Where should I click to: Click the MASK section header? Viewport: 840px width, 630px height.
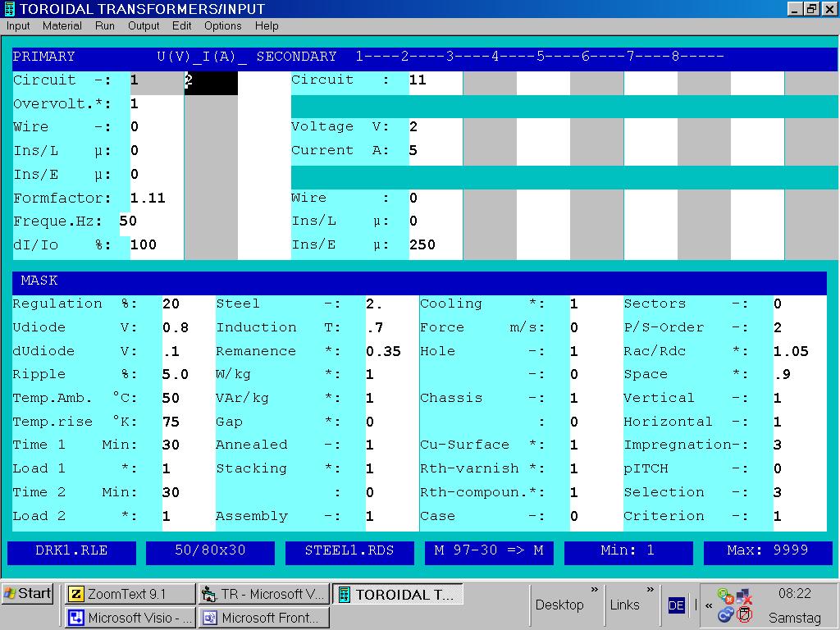[x=419, y=281]
